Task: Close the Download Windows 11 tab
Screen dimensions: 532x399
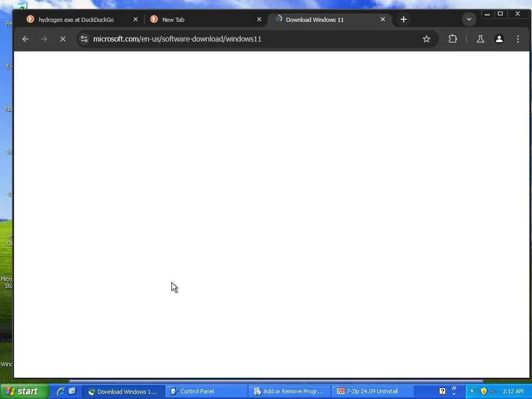Action: pyautogui.click(x=383, y=19)
